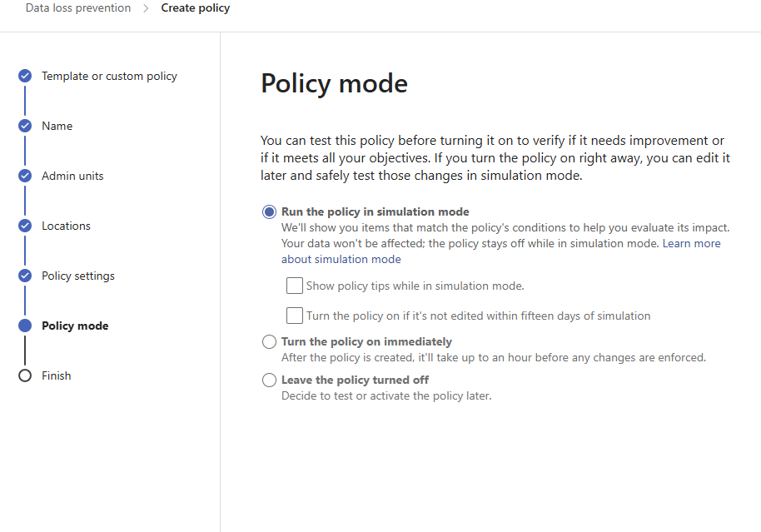Choose Leave the policy turned off
Image resolution: width=761 pixels, height=532 pixels.
tap(270, 380)
